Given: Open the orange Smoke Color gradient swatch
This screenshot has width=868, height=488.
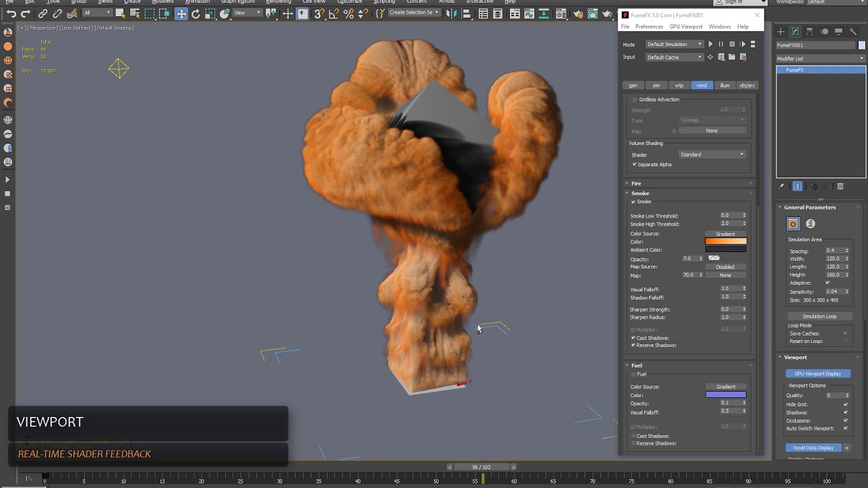Looking at the screenshot, I should [726, 241].
